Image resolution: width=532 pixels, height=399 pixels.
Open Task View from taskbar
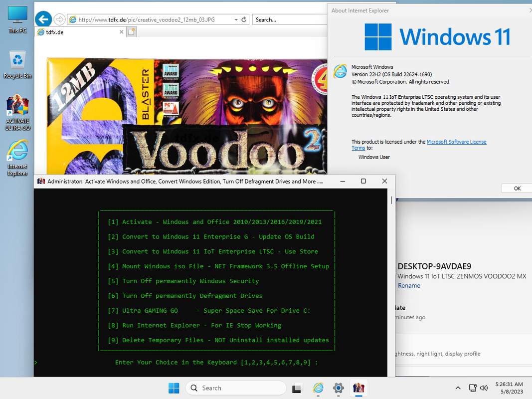(297, 388)
